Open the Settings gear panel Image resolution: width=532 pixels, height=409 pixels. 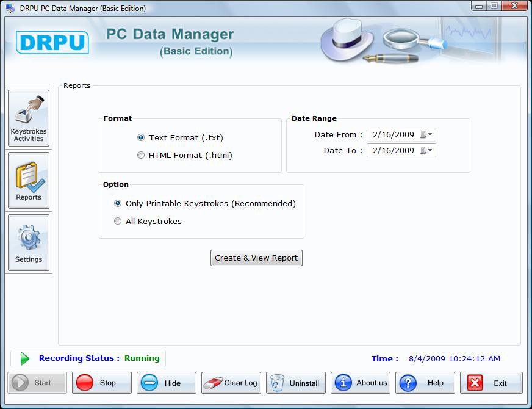point(29,242)
